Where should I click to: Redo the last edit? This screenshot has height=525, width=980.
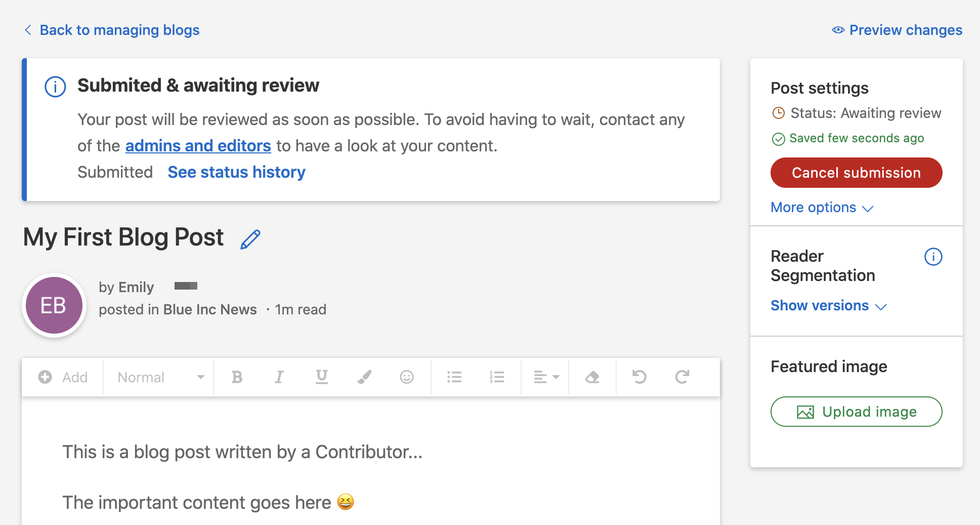(x=681, y=377)
